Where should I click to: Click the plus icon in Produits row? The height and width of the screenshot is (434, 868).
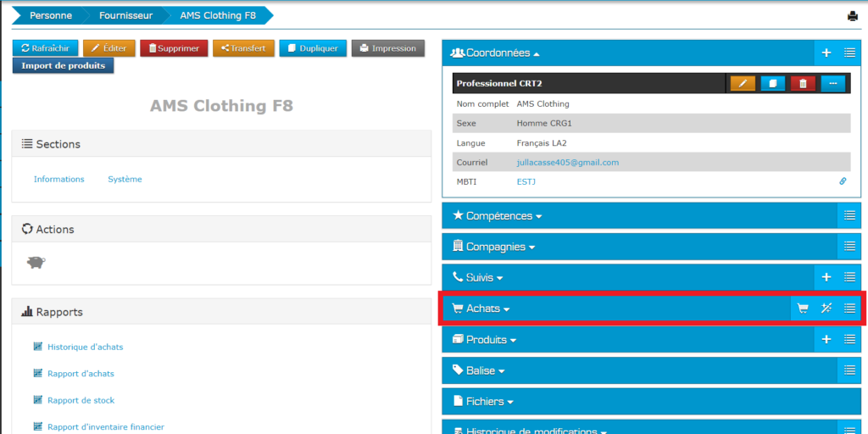(826, 340)
